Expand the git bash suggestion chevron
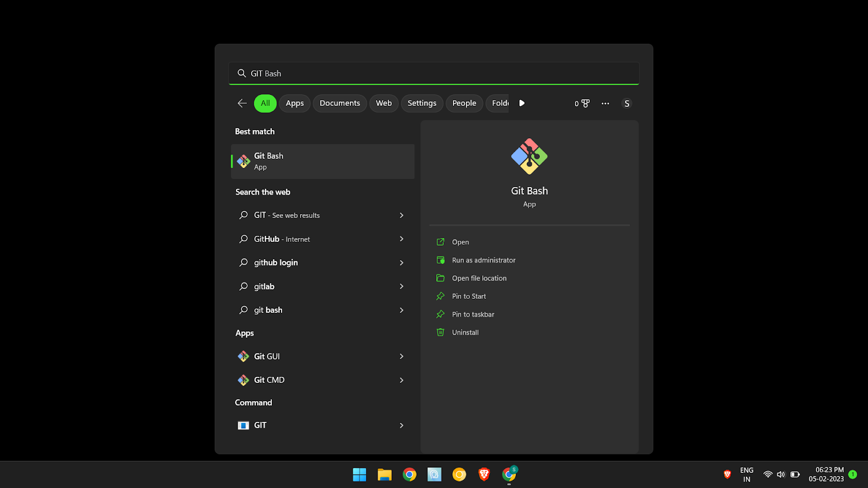Viewport: 868px width, 488px height. 401,310
